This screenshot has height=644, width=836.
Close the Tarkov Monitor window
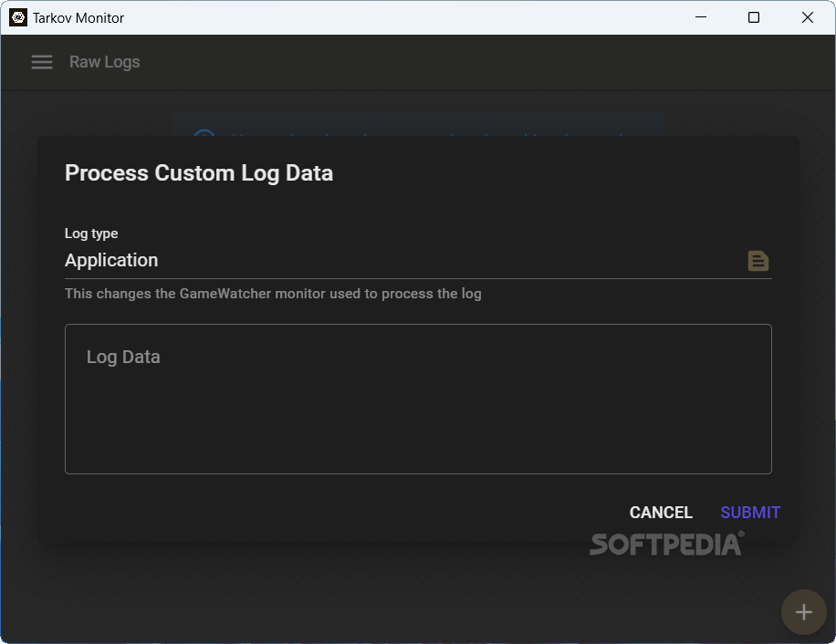point(807,17)
